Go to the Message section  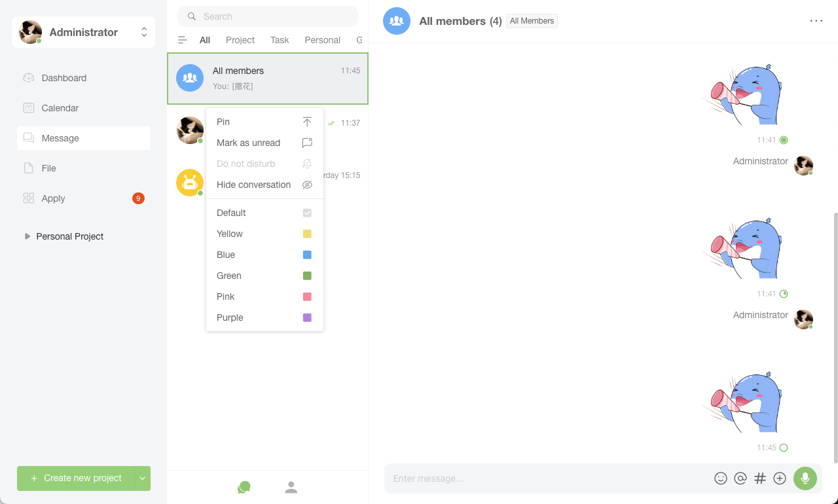[84, 138]
